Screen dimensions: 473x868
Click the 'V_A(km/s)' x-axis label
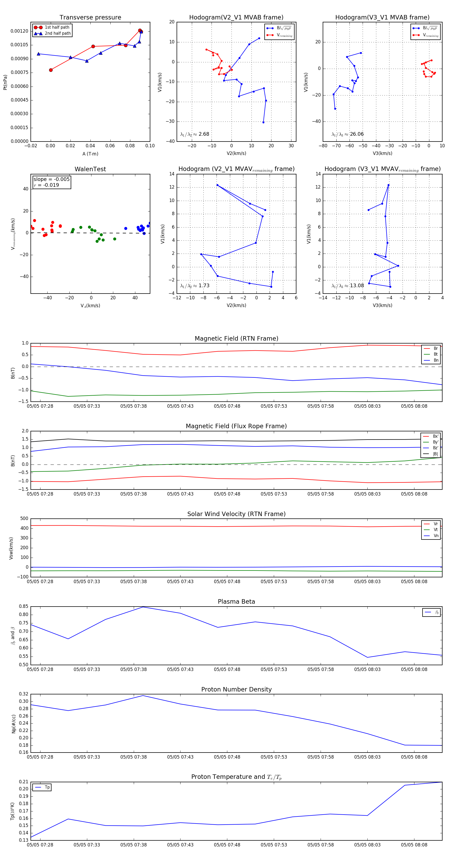point(90,306)
